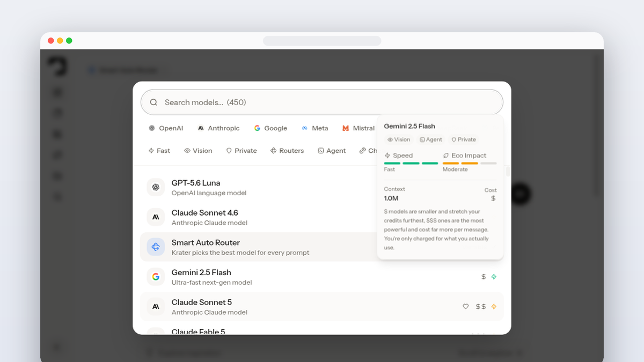Filter models by Mistral provider
Image resolution: width=644 pixels, height=362 pixels.
(358, 128)
